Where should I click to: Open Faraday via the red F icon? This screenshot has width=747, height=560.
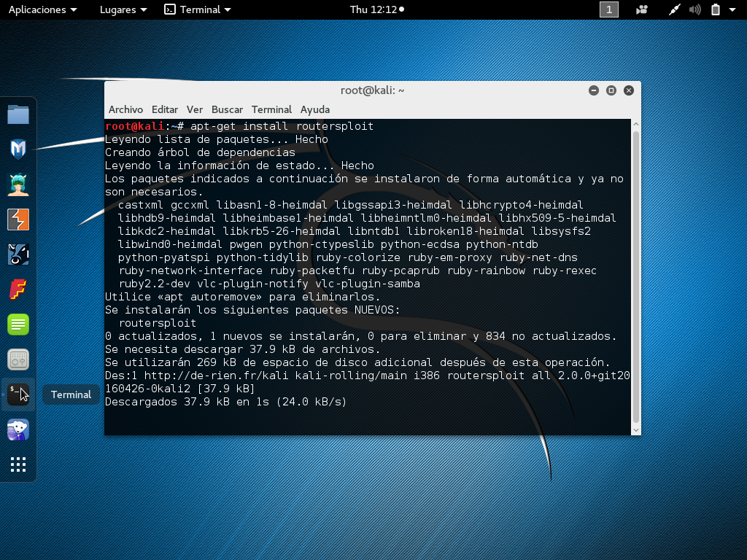[18, 289]
